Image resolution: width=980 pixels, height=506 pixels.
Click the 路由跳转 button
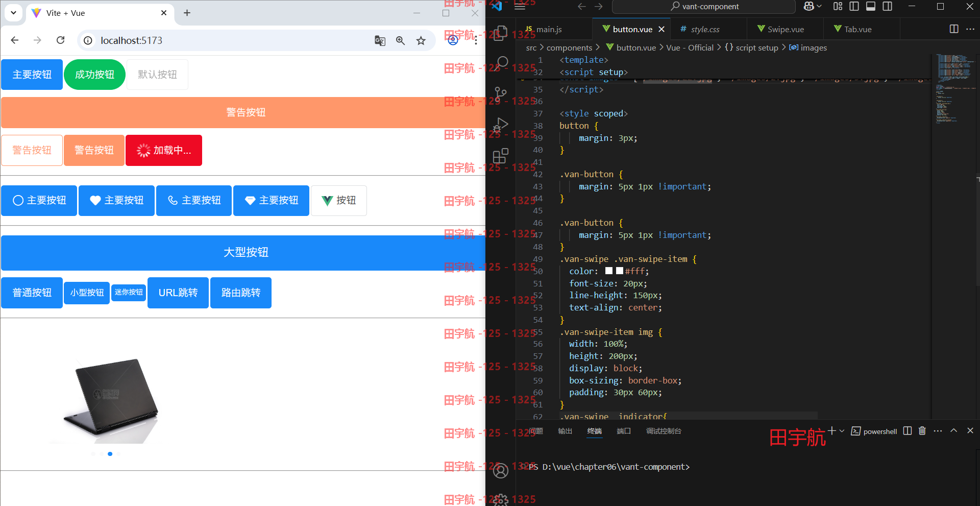(x=241, y=293)
